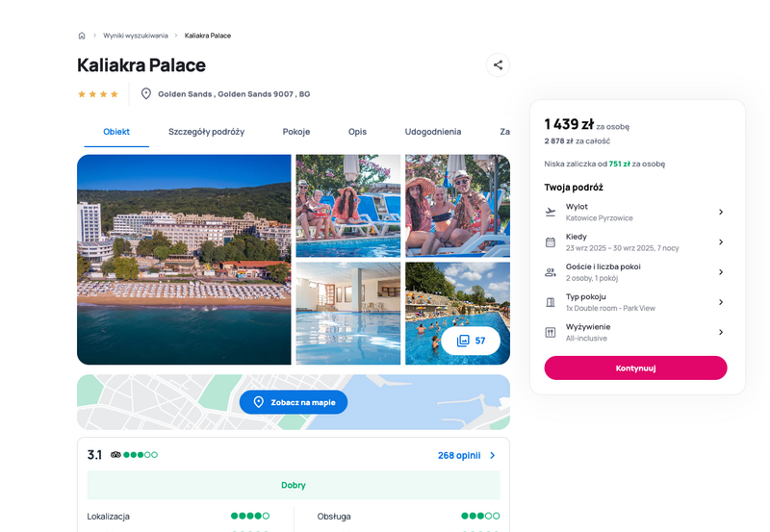Expand the Wyżywienie All-inclusive chevron
Screen dimensions: 770x532
click(721, 332)
